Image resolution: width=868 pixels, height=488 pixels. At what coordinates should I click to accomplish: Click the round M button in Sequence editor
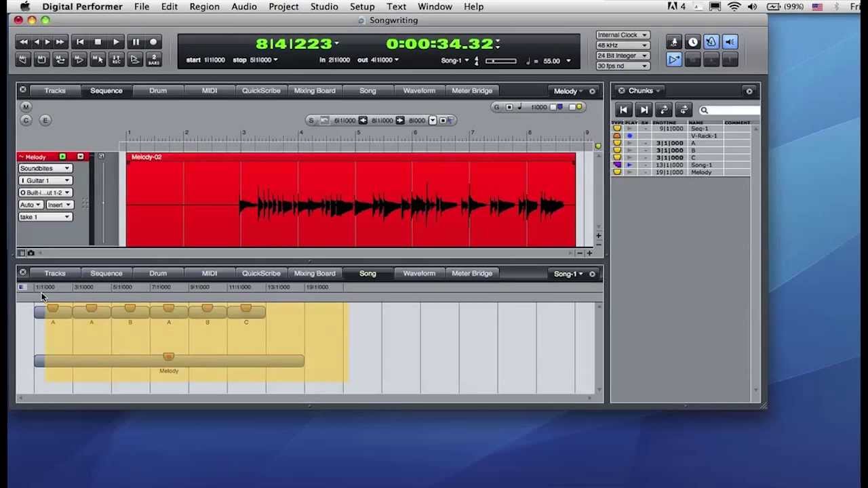(x=26, y=107)
